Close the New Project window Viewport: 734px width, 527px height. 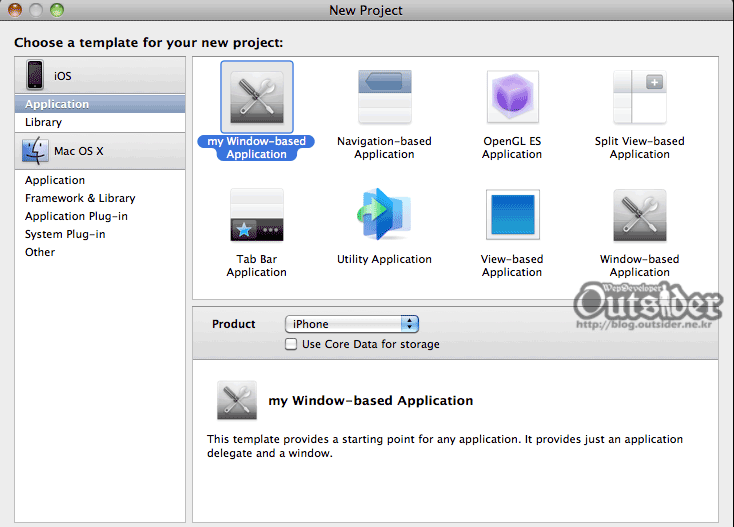tap(15, 10)
